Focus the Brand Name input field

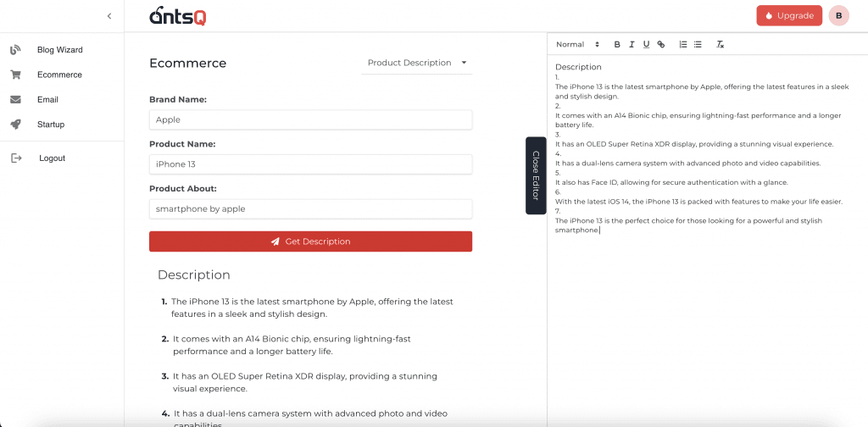[310, 119]
